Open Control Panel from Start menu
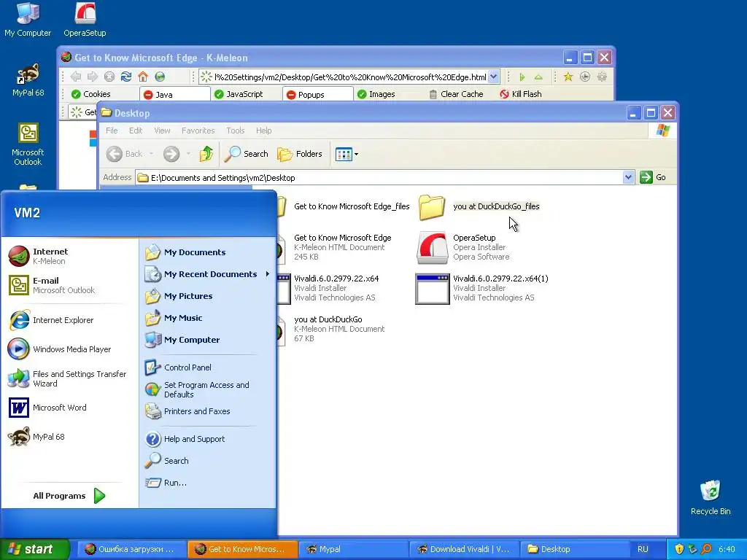The image size is (747, 560). pos(208,367)
